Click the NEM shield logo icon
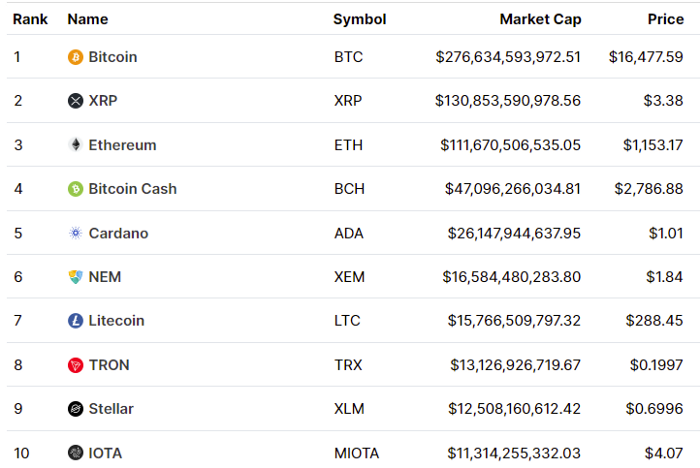 [75, 277]
